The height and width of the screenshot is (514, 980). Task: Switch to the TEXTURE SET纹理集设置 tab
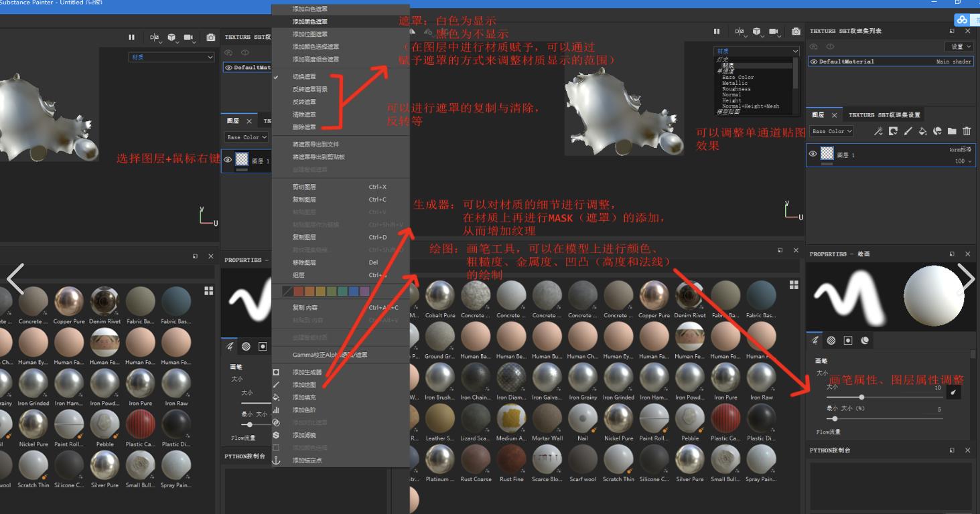(x=884, y=114)
